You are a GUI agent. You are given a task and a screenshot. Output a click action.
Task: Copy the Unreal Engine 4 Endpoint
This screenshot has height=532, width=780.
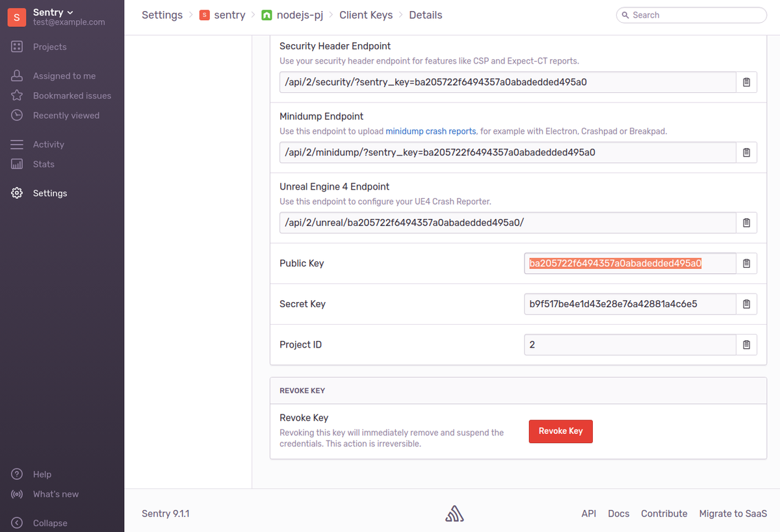pos(746,223)
